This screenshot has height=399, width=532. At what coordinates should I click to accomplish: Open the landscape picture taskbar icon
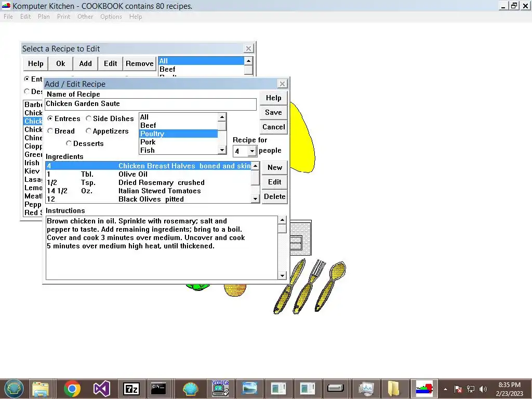tap(249, 389)
